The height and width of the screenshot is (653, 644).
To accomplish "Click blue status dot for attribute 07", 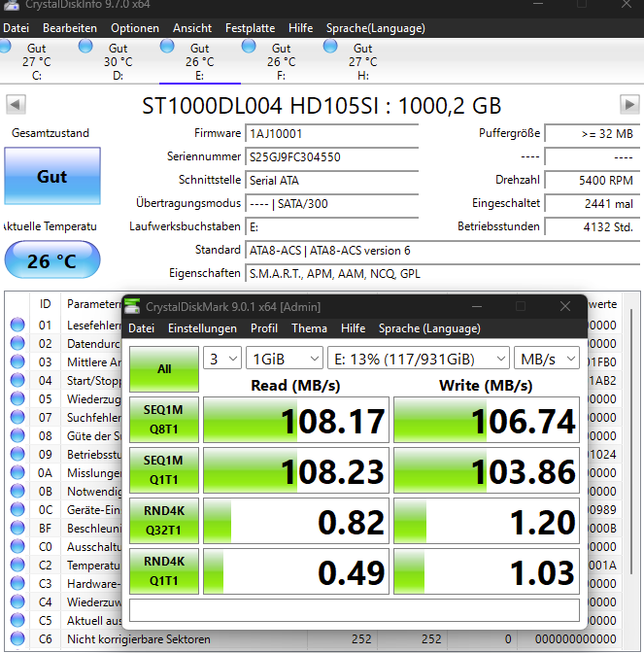I will pos(17,417).
